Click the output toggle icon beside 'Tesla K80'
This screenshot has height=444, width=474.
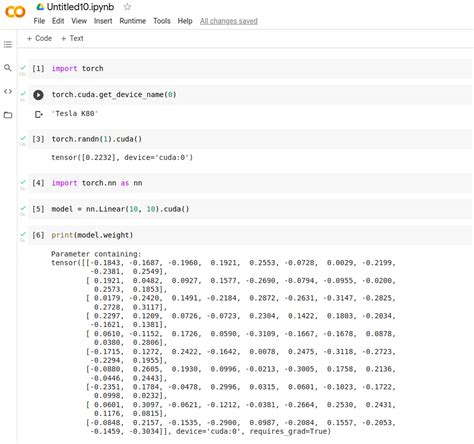click(x=39, y=114)
